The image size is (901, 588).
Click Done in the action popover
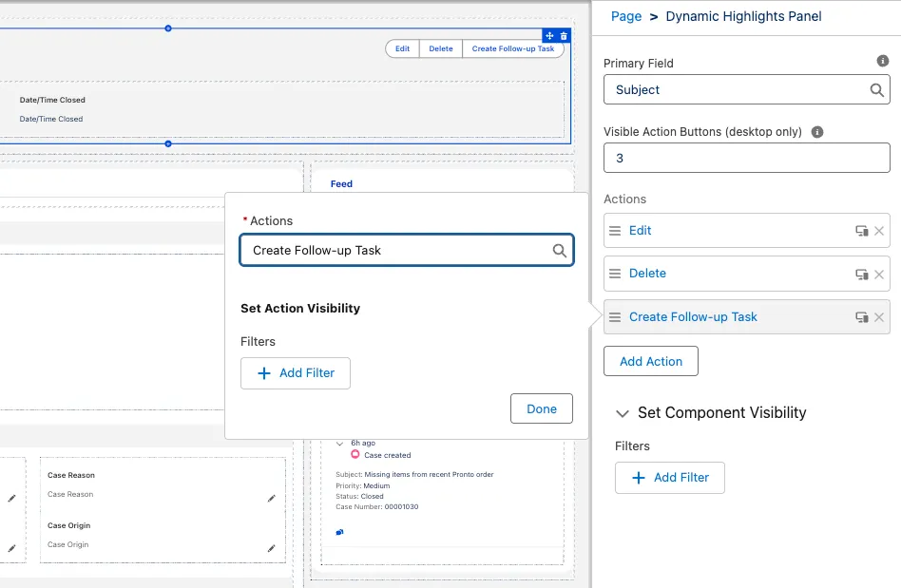(x=541, y=408)
